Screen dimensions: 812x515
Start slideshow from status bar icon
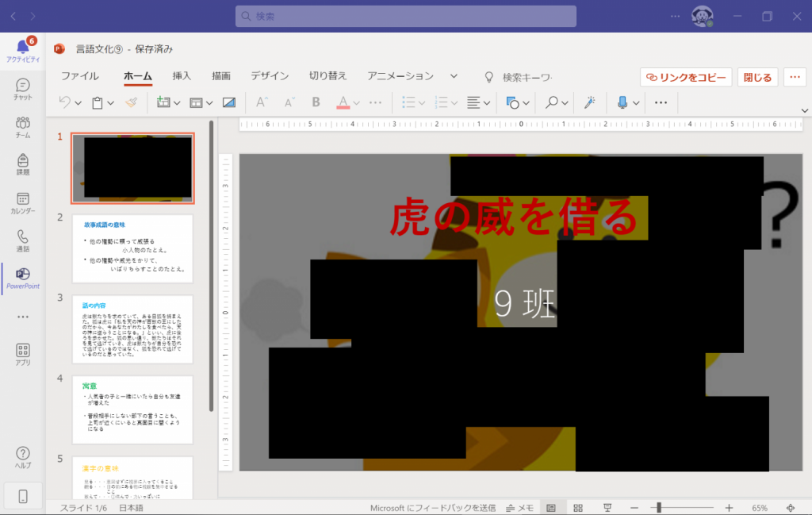point(607,508)
